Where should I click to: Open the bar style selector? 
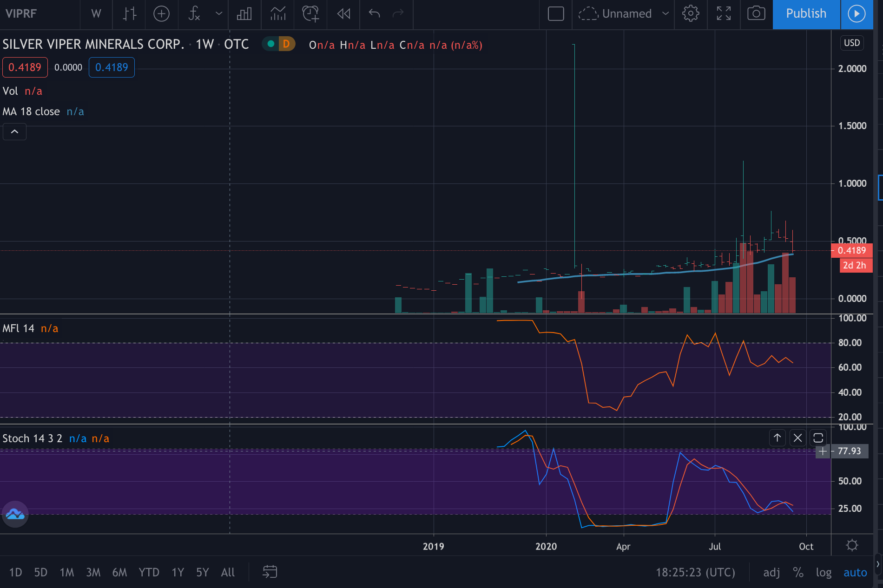pos(129,14)
